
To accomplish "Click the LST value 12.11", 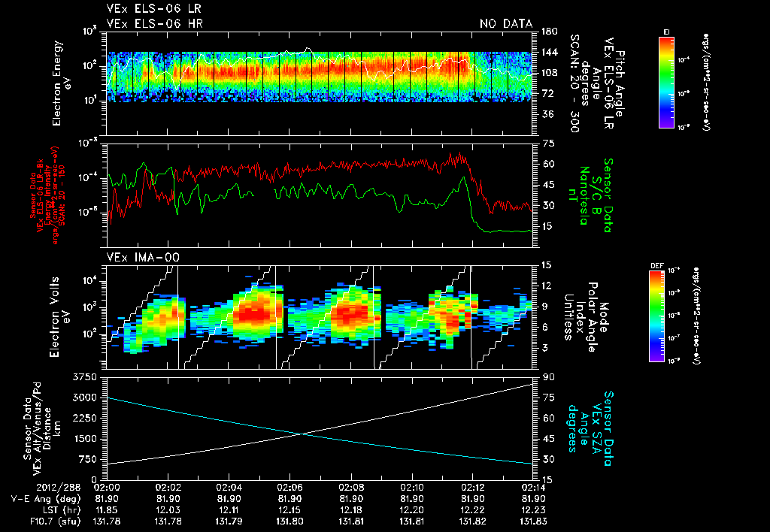I will tap(229, 510).
